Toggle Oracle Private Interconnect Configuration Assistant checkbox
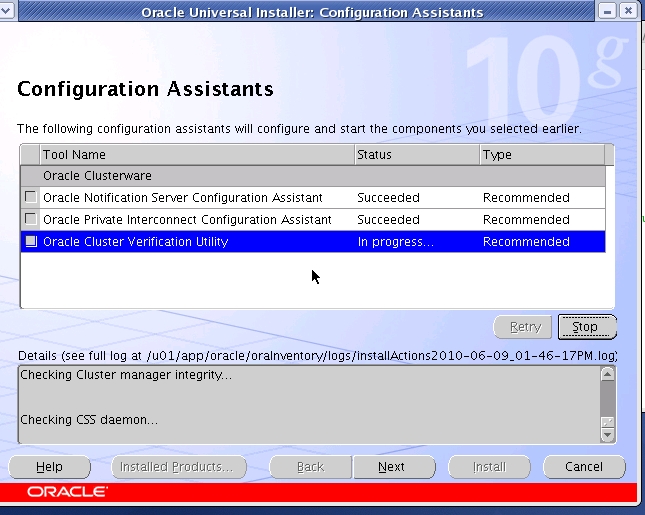Viewport: 645px width, 515px height. coord(31,219)
